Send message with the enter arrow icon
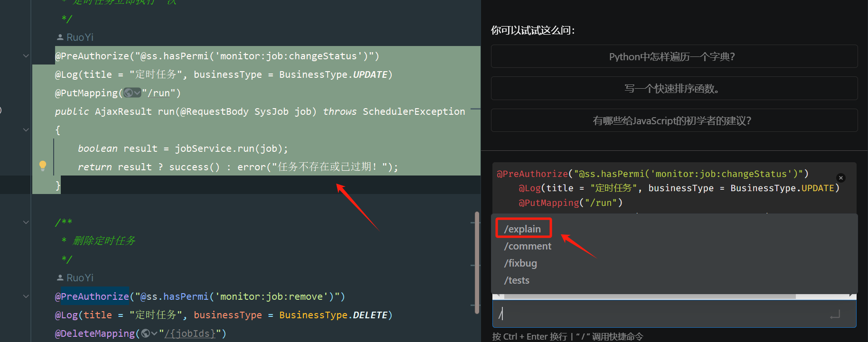The width and height of the screenshot is (868, 342). click(x=835, y=314)
